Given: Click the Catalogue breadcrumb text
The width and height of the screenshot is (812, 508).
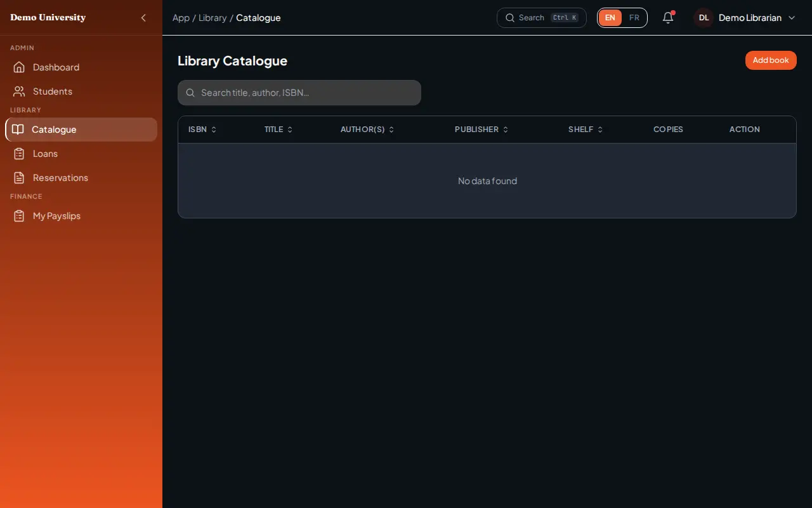Looking at the screenshot, I should pos(258,18).
